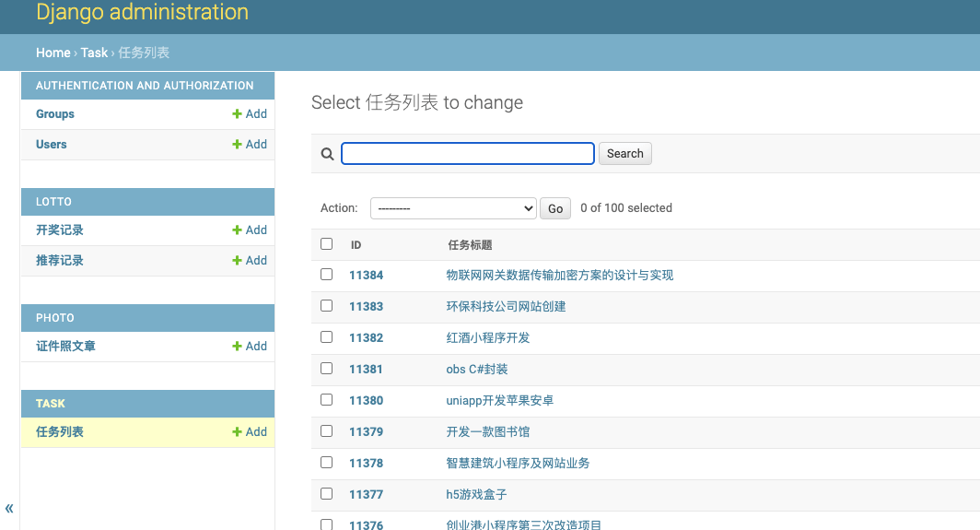Open 任务列表 in sidebar
This screenshot has height=530, width=980.
59,431
